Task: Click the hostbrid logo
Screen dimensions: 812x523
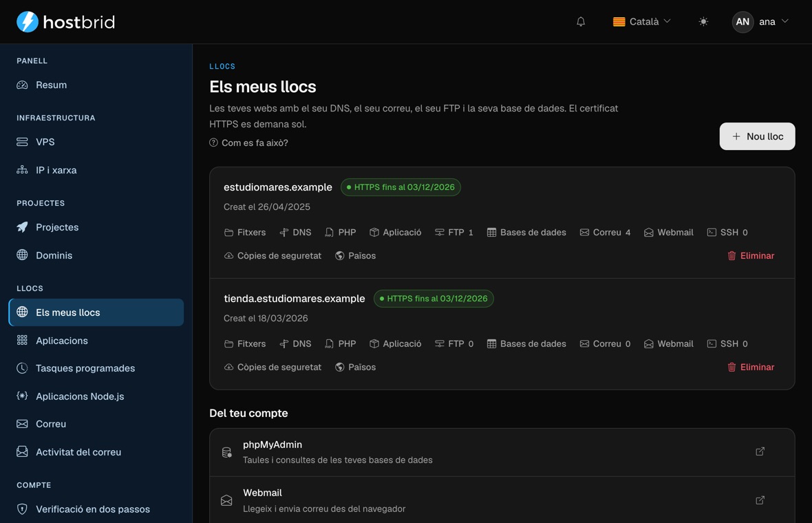Action: 66,22
